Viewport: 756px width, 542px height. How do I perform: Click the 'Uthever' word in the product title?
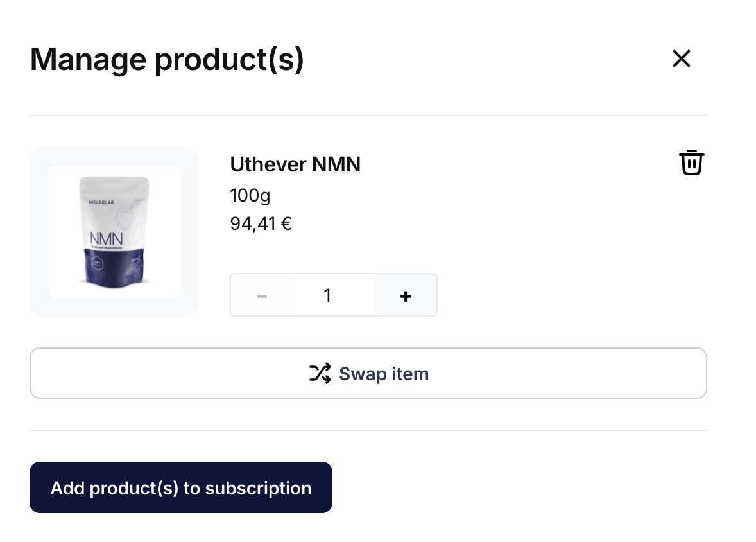268,164
